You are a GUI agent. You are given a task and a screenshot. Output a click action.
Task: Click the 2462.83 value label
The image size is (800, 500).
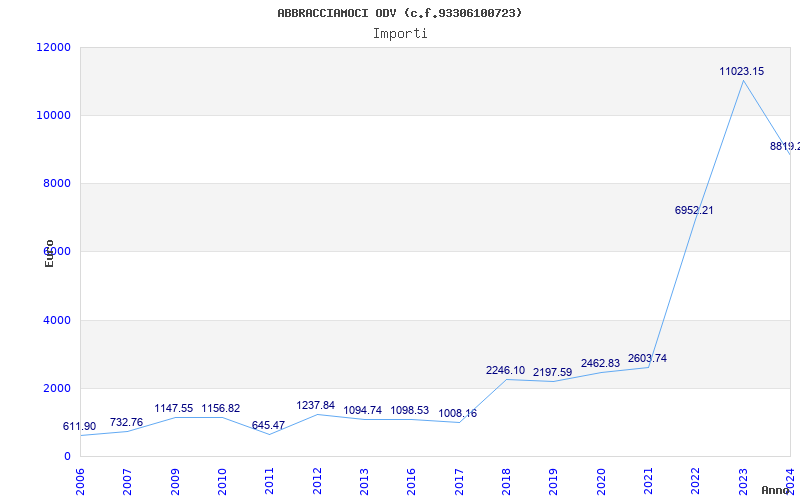600,363
